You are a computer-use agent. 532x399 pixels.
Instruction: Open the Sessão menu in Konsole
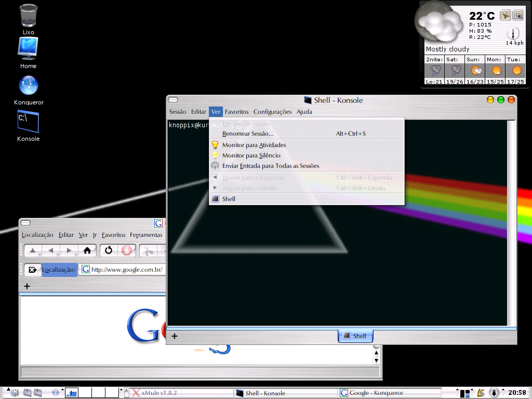point(178,112)
